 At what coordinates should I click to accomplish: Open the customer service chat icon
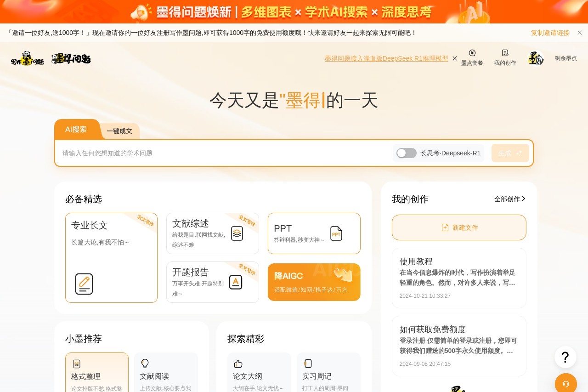[565, 383]
